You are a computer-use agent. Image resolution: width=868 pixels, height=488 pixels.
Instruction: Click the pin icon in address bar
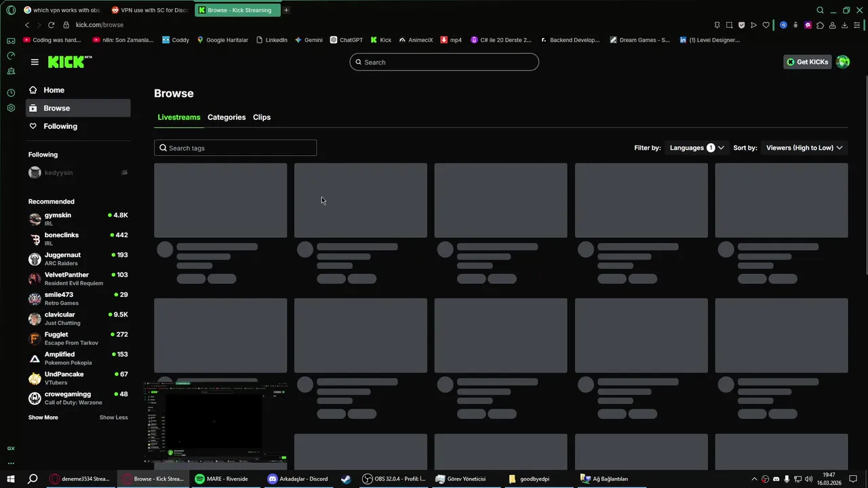[x=717, y=25]
